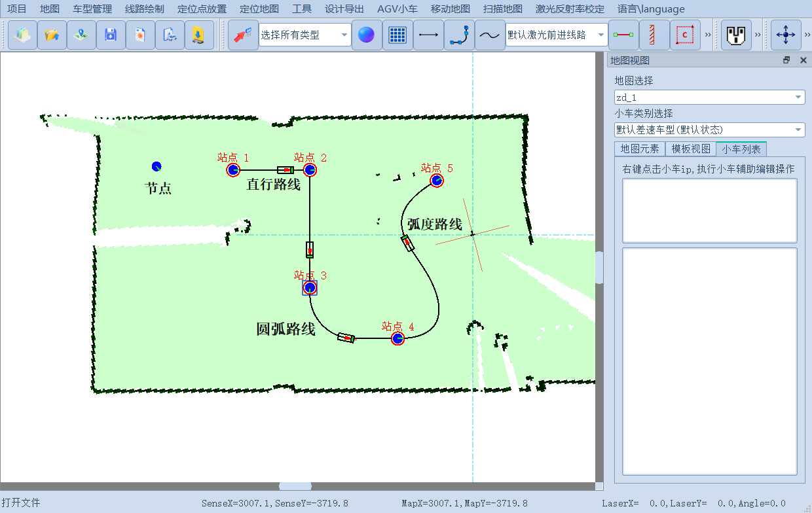
Task: Select the straight arrow line tool
Action: pos(428,35)
